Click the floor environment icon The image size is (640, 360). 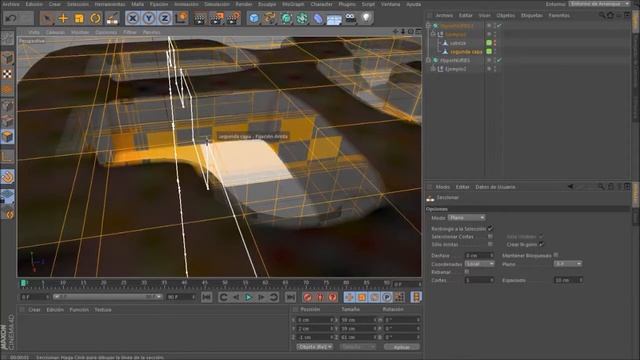[334, 19]
